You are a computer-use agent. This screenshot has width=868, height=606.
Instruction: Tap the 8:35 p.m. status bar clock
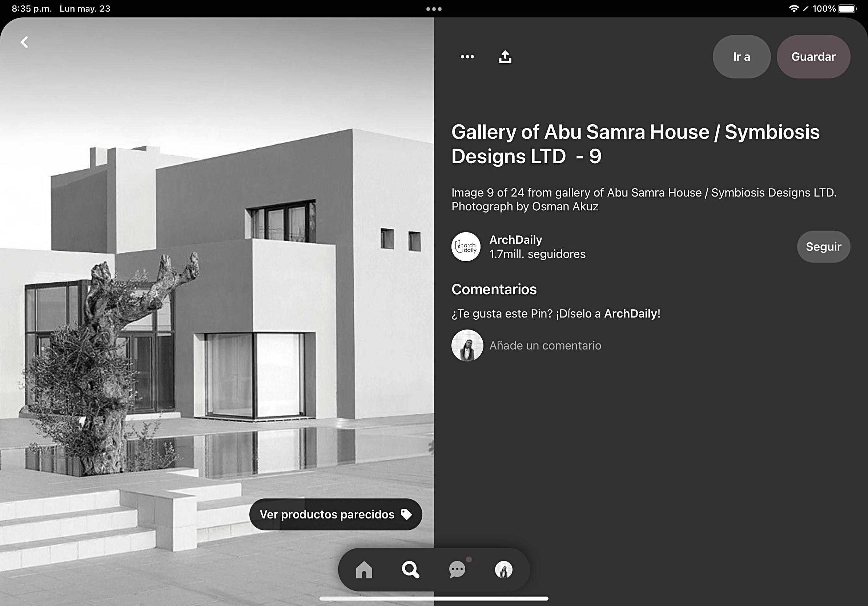click(x=32, y=9)
